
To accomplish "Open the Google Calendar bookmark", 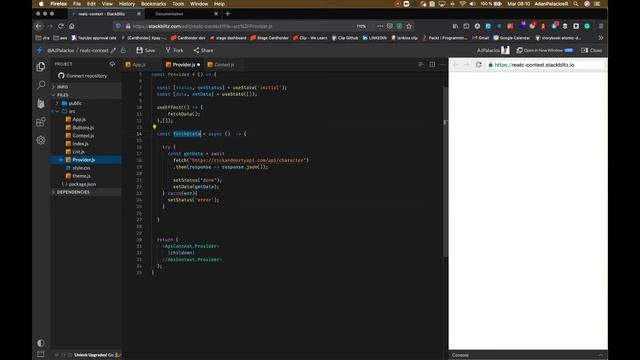I will pos(511,38).
